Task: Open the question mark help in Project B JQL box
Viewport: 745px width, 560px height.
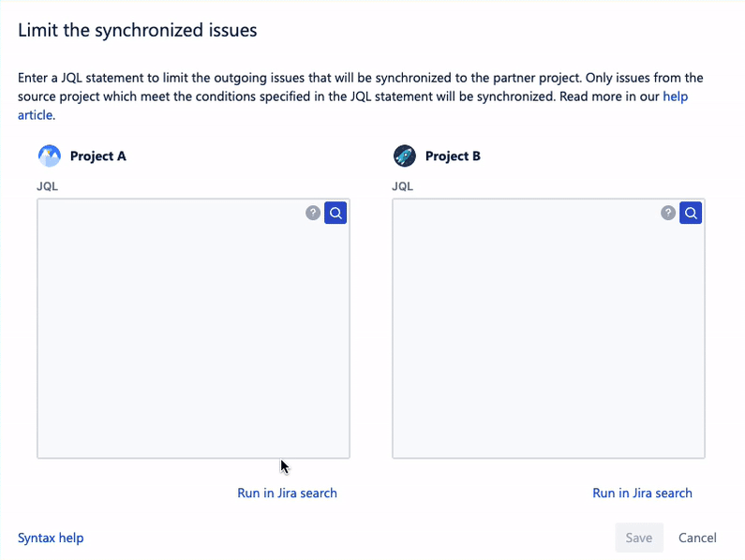Action: pos(668,214)
